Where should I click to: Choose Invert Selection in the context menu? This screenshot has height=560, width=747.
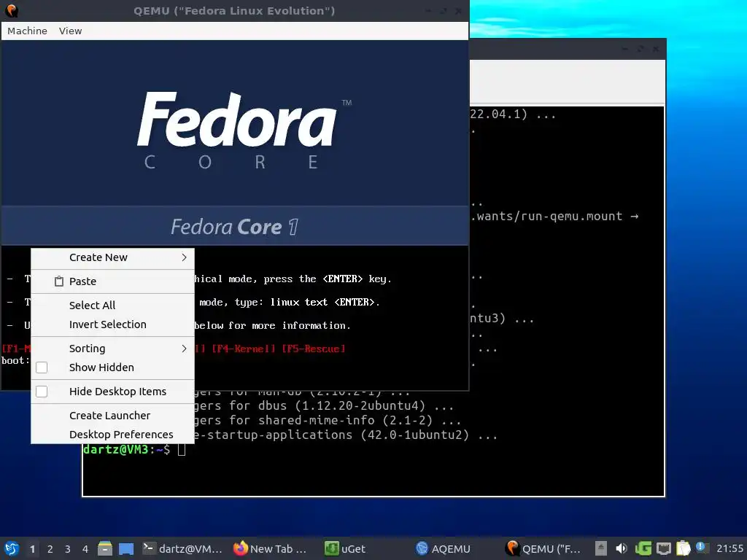(x=112, y=324)
